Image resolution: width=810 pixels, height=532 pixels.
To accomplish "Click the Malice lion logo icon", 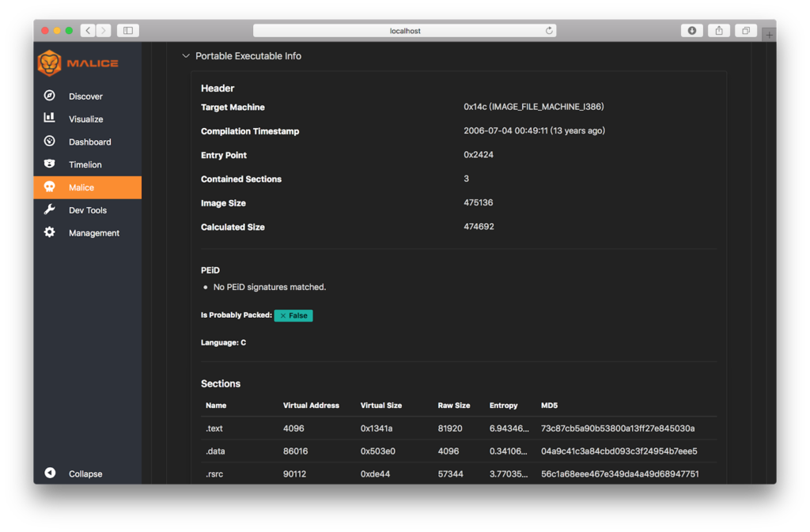I will click(50, 63).
